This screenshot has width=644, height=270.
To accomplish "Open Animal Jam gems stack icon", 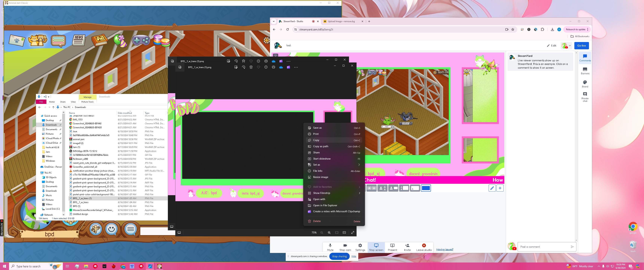I will pyautogui.click(x=162, y=40).
